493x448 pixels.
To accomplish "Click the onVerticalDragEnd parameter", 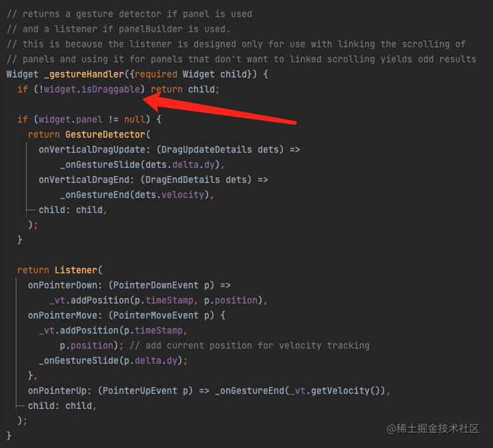I will pyautogui.click(x=84, y=180).
